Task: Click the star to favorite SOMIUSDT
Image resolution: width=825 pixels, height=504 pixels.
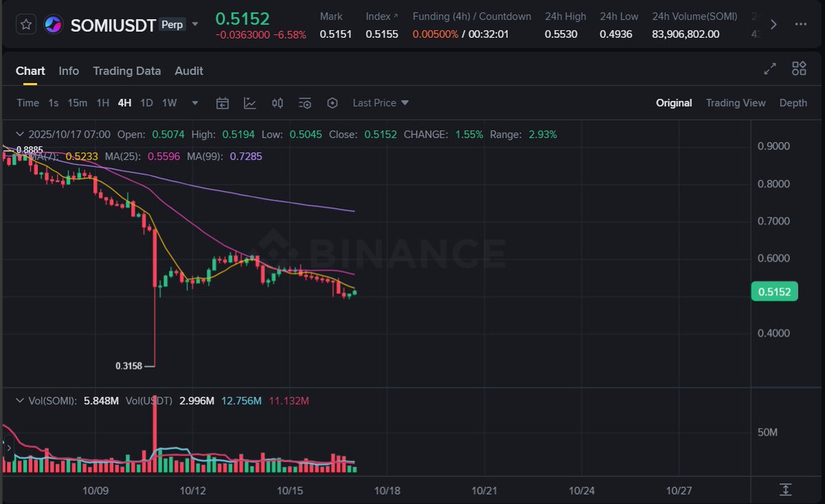Action: coord(25,23)
